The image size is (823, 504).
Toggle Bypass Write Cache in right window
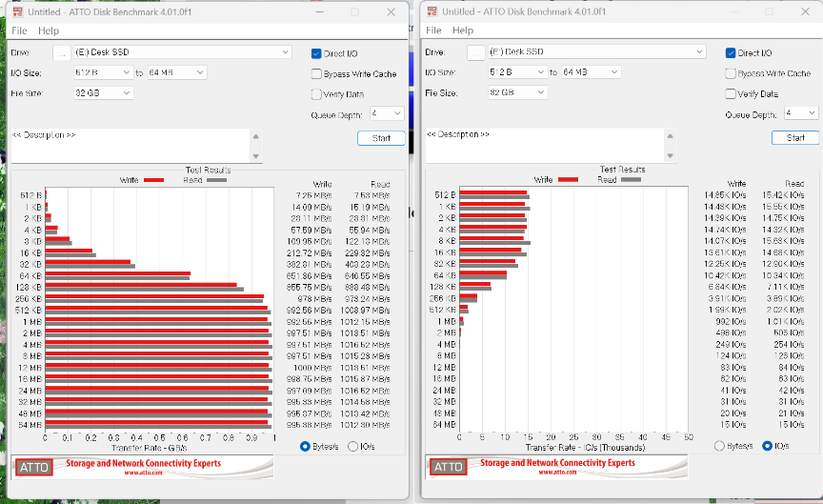coord(730,73)
